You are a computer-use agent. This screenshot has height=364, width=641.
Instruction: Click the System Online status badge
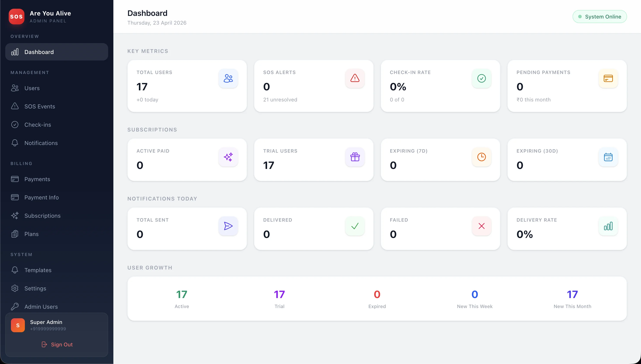[x=599, y=17]
